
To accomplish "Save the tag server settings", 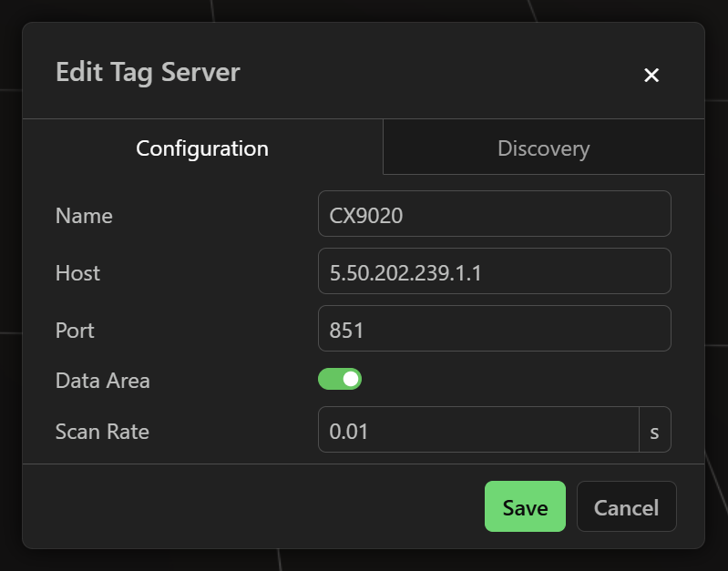I will pyautogui.click(x=525, y=506).
